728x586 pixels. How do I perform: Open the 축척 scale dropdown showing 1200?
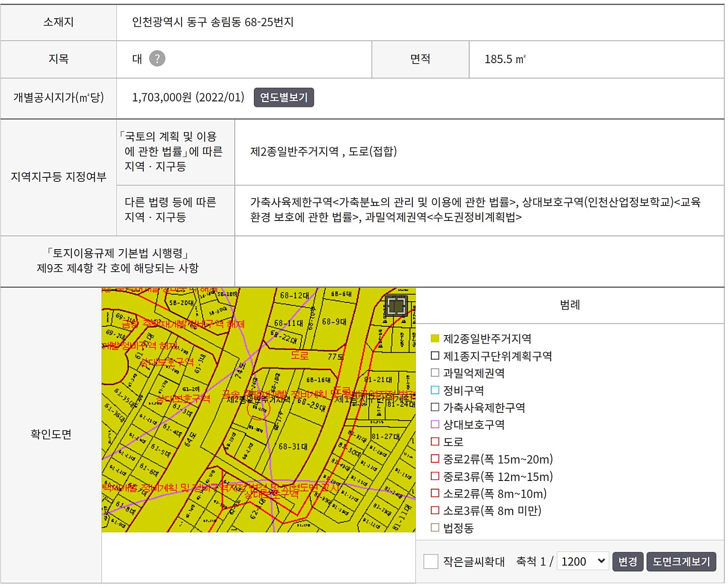[583, 561]
